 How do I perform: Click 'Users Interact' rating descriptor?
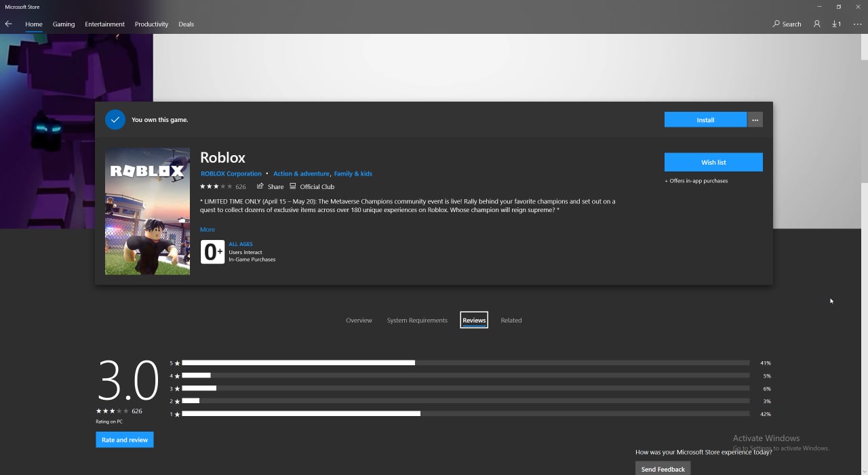click(245, 252)
